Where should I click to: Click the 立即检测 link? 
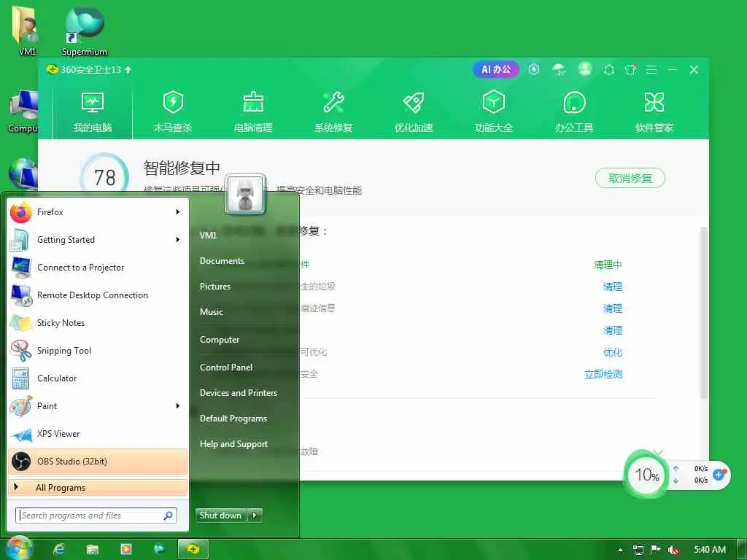(x=603, y=374)
